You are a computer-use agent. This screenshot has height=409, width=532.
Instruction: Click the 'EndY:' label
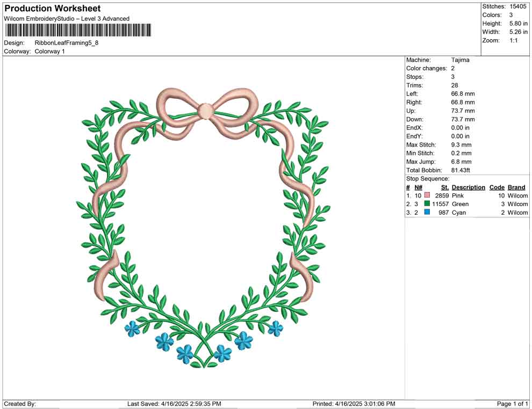pos(414,136)
